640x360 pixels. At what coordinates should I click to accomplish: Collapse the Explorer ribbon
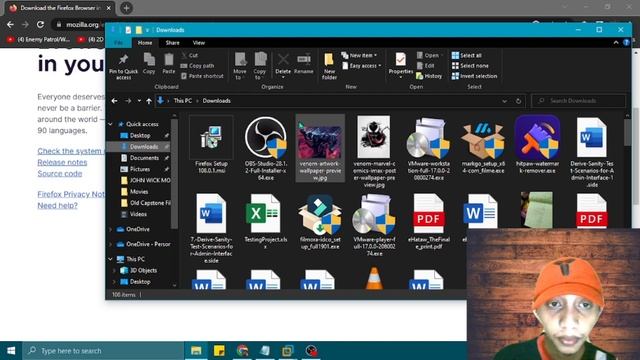[616, 42]
